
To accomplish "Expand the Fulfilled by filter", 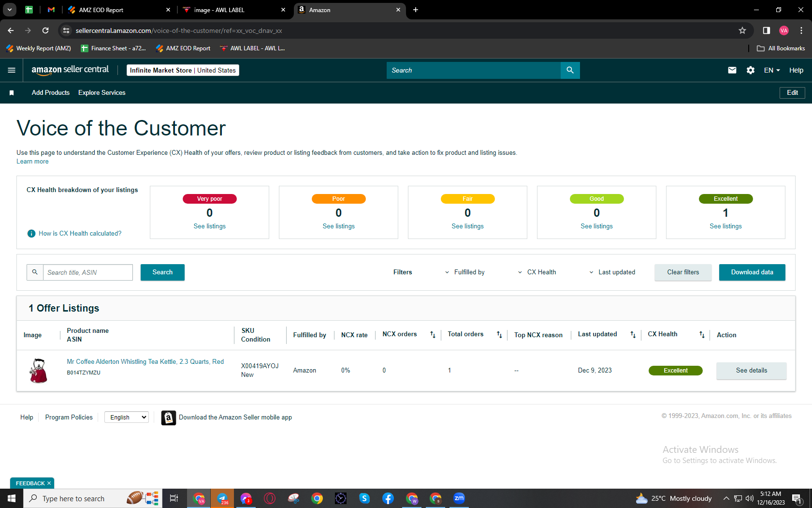I will tap(464, 272).
